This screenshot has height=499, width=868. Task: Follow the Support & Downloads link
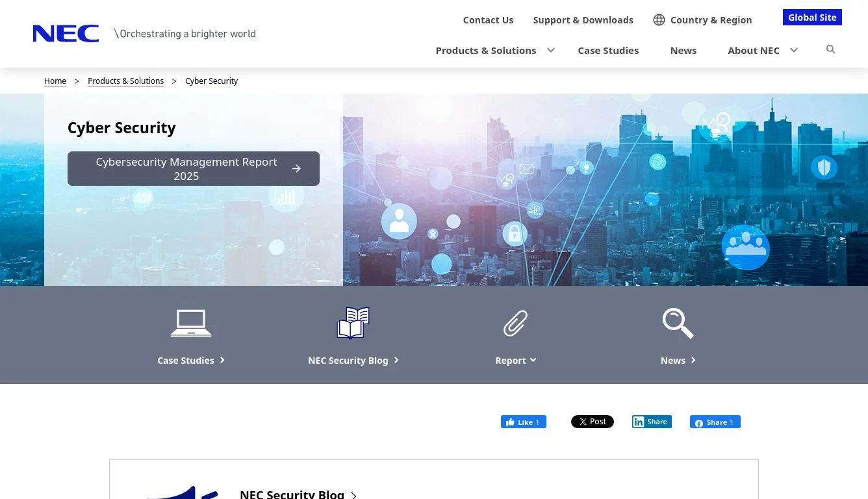583,20
